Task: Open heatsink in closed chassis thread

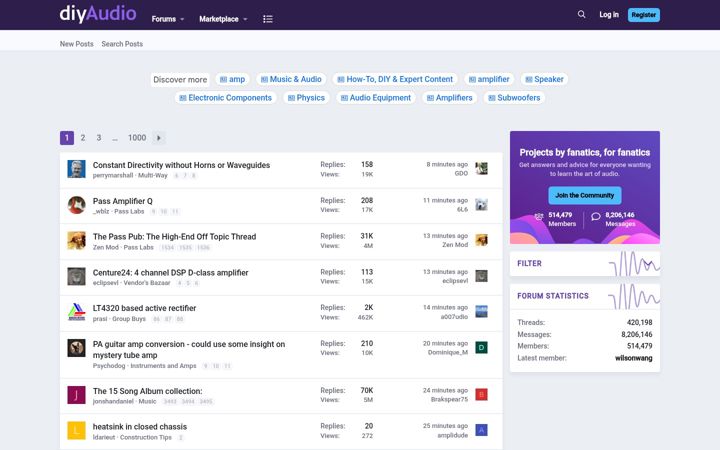Action: (x=140, y=427)
